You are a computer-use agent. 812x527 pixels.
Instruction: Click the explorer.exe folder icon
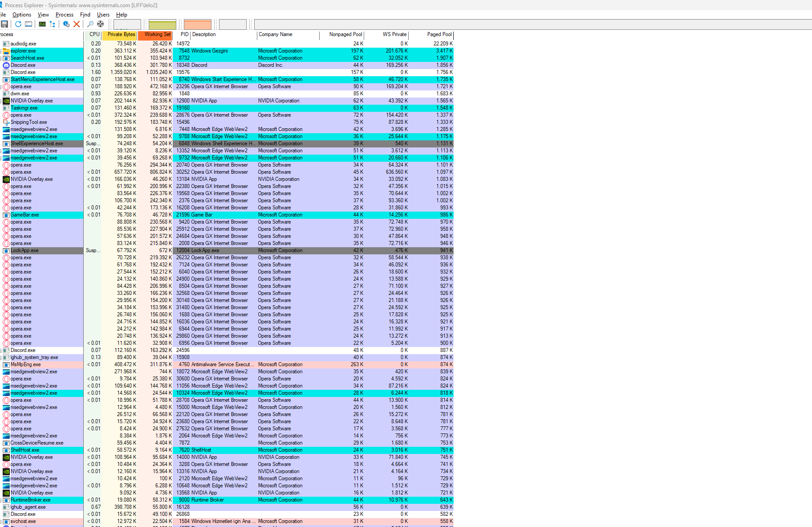(6, 51)
